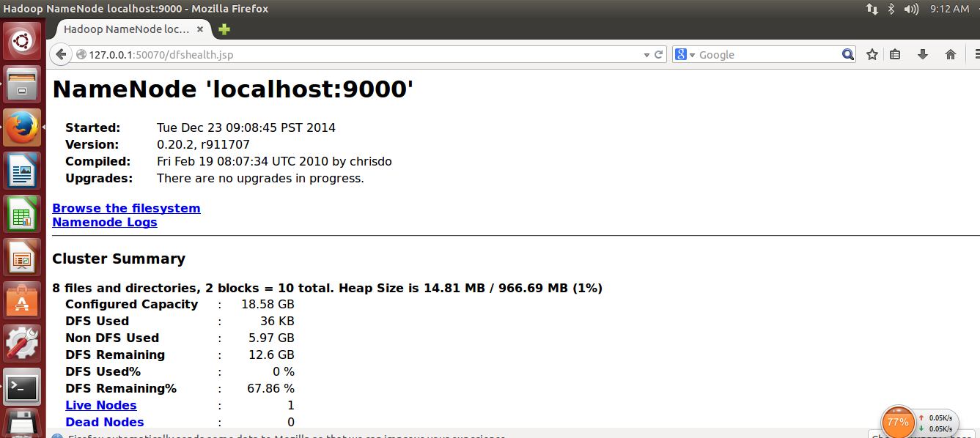980x438 pixels.
Task: Click Started time 'Tue Dec 23 09:08:45 PST 2014'
Action: pos(246,127)
